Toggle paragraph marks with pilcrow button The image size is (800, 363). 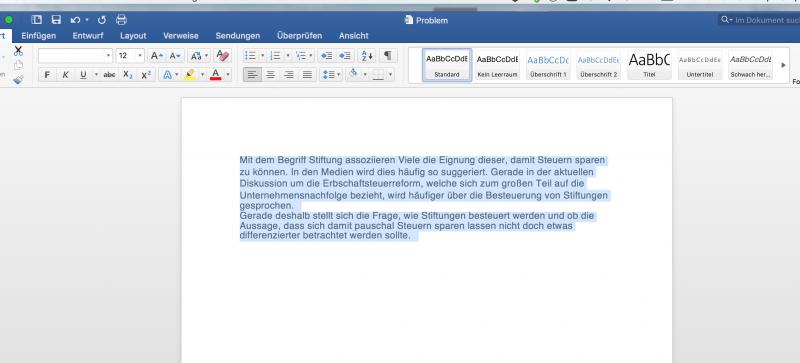(x=388, y=56)
